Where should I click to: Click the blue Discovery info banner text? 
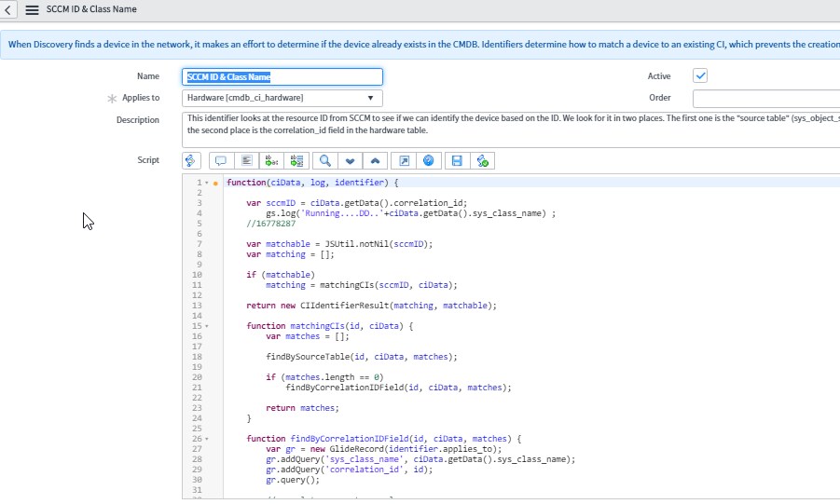[423, 45]
